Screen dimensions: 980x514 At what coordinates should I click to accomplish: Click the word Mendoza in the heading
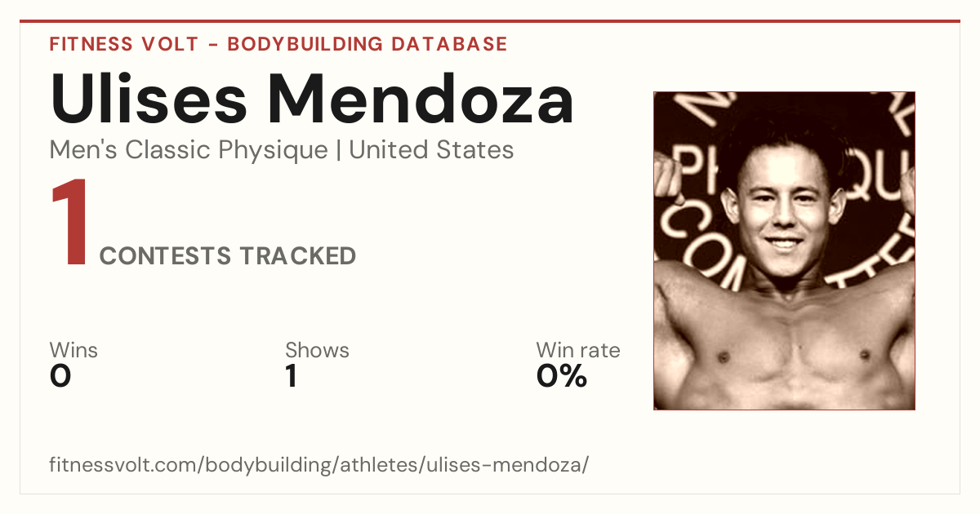pos(422,100)
